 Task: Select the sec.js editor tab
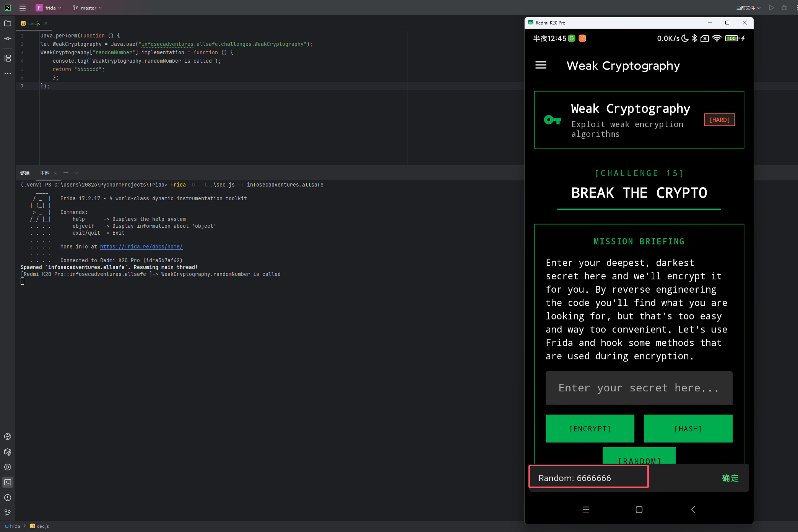pyautogui.click(x=34, y=23)
